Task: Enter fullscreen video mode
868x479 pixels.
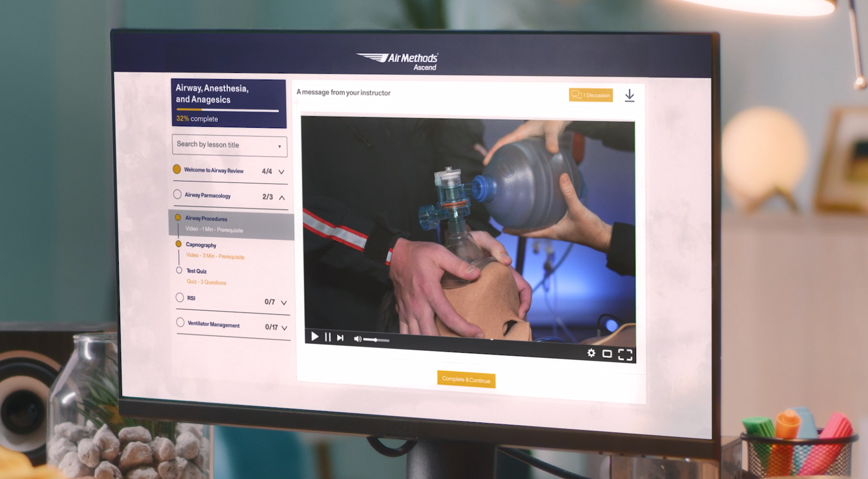Action: pyautogui.click(x=625, y=354)
